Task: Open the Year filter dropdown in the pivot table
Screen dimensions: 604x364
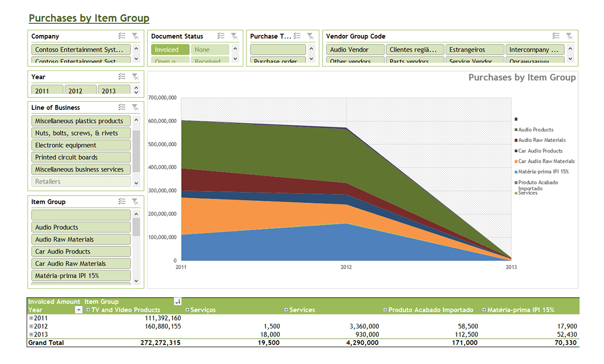Action: point(78,309)
